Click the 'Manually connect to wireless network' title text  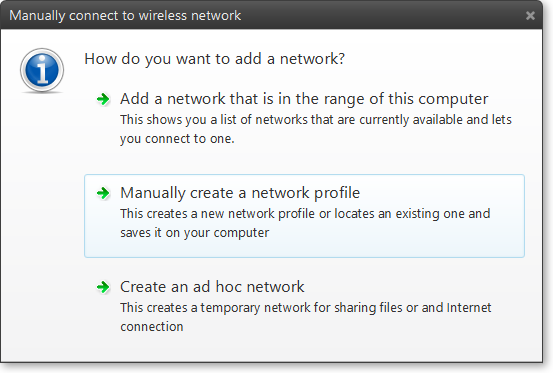pyautogui.click(x=125, y=16)
